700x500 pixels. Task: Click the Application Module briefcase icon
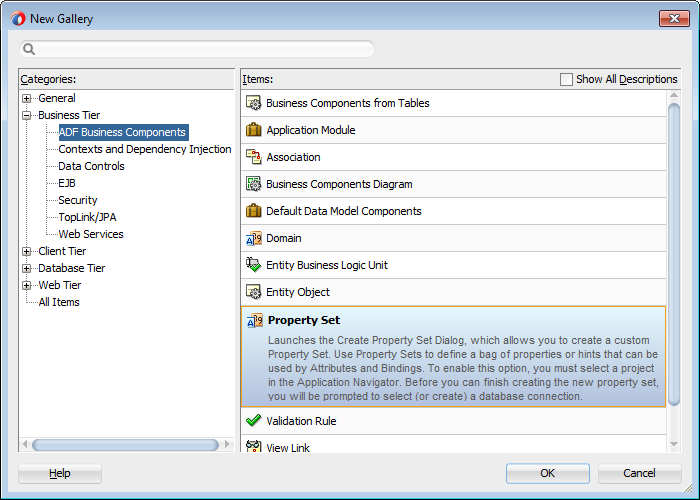[x=254, y=130]
